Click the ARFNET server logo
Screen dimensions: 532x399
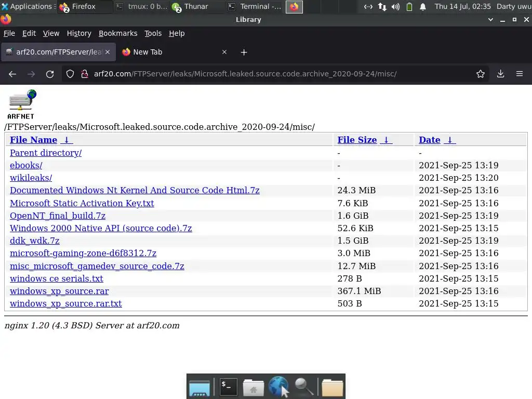[22, 104]
